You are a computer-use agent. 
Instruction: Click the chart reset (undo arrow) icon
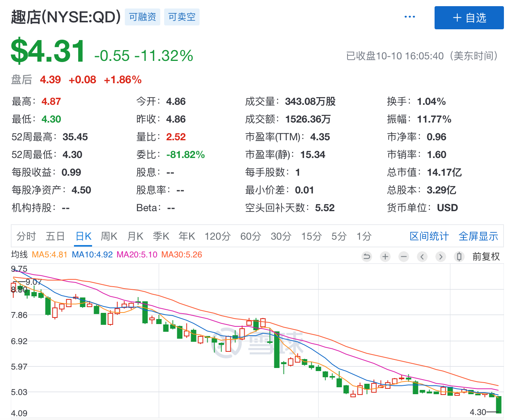click(x=367, y=257)
